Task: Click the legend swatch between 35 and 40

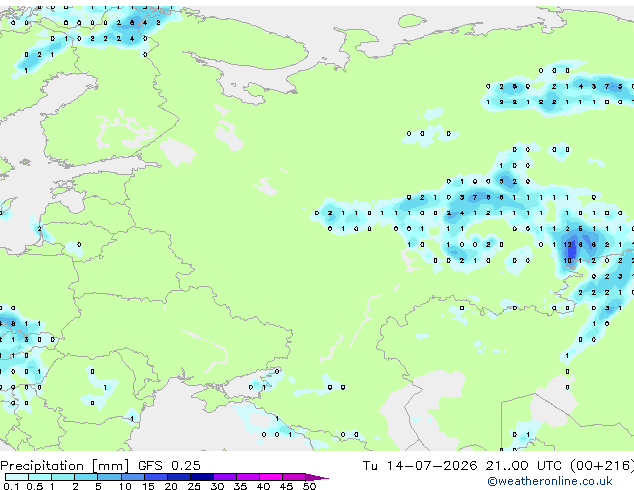Action: tap(247, 477)
